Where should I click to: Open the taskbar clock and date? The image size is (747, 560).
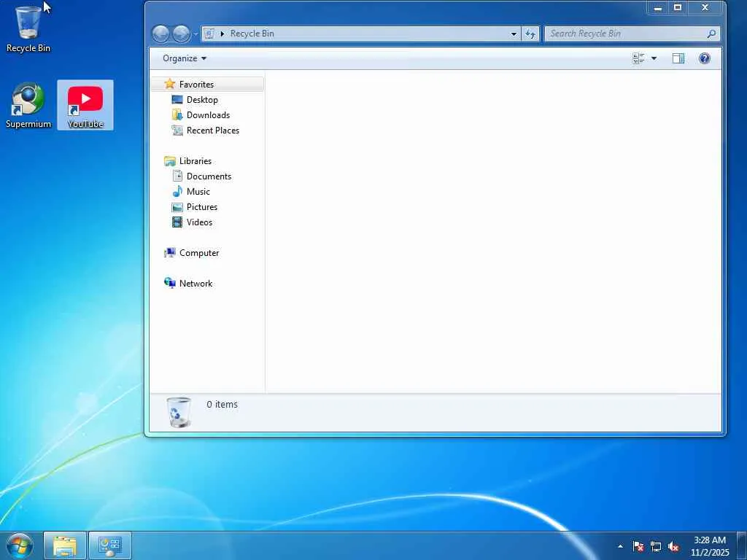710,546
